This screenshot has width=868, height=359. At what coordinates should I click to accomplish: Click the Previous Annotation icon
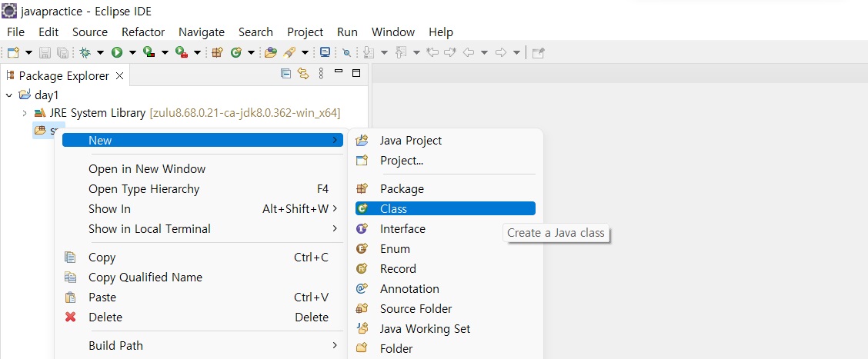coord(402,52)
